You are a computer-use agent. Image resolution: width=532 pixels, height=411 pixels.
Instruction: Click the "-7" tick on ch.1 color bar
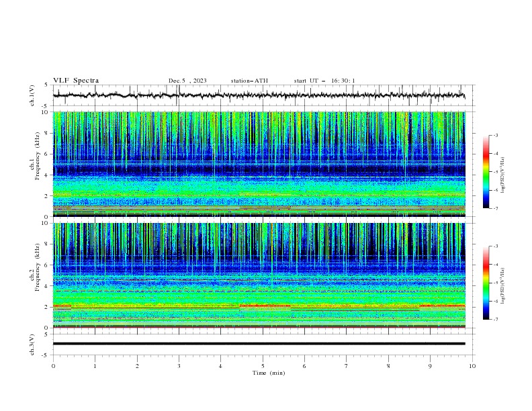496,209
